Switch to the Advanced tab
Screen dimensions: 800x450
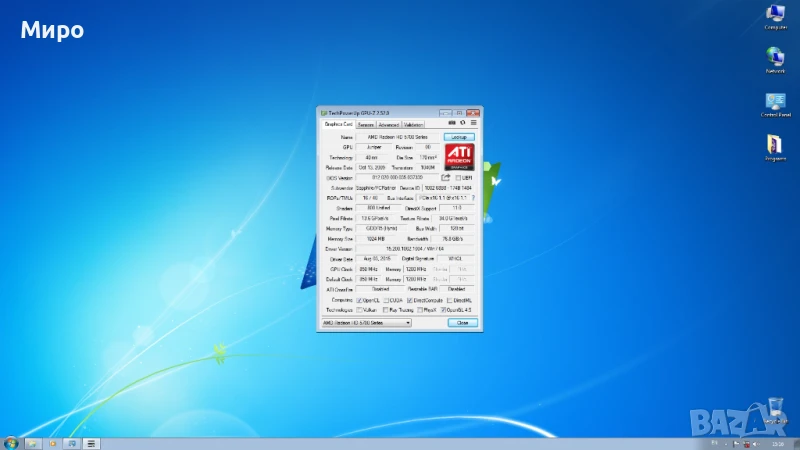(388, 125)
